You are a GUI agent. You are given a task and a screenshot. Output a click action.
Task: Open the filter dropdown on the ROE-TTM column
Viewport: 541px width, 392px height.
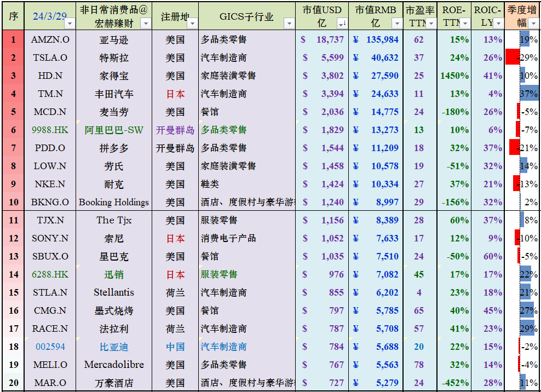point(465,24)
